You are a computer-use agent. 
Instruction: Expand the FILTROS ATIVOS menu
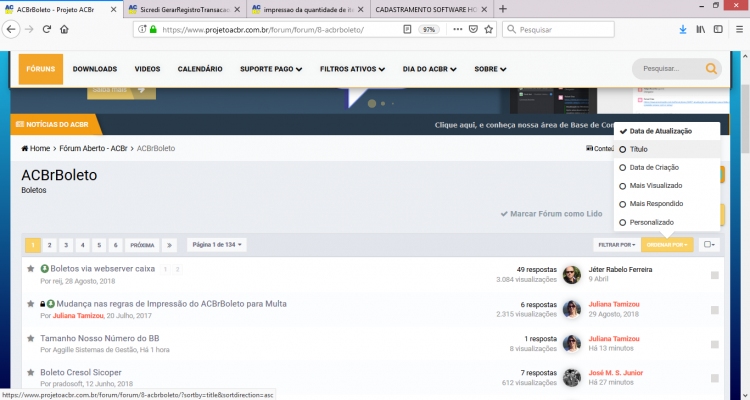click(x=352, y=69)
